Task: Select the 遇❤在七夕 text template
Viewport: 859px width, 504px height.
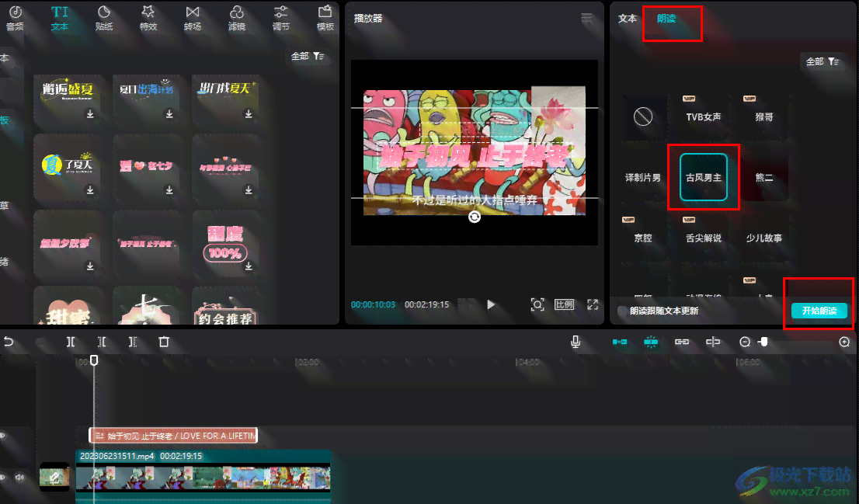Action: [x=146, y=168]
